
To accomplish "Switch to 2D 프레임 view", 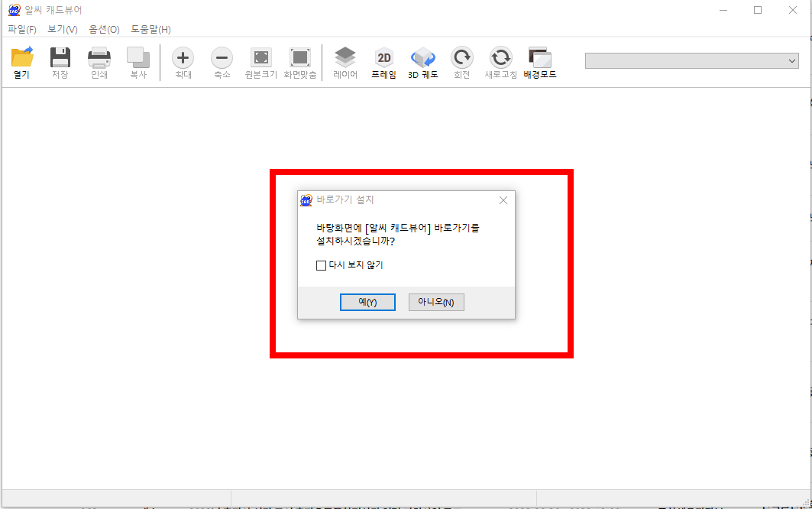I will pyautogui.click(x=383, y=62).
